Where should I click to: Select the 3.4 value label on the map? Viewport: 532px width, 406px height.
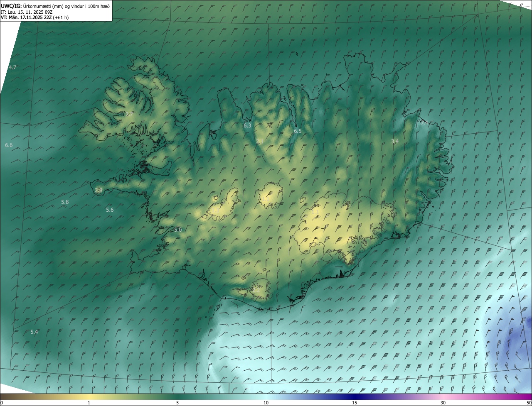[x=395, y=141]
